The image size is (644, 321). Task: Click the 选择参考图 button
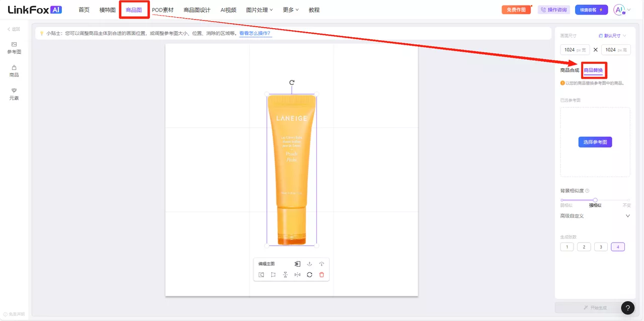point(595,142)
